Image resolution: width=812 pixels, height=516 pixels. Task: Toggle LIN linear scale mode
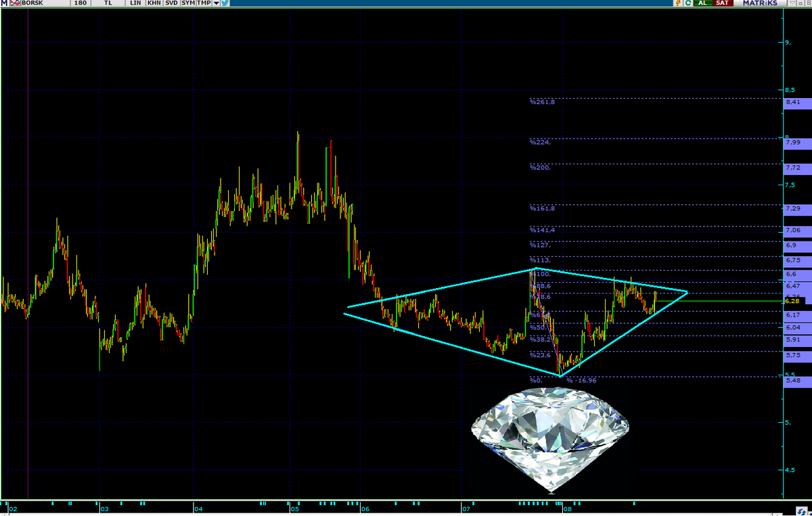tap(136, 3)
